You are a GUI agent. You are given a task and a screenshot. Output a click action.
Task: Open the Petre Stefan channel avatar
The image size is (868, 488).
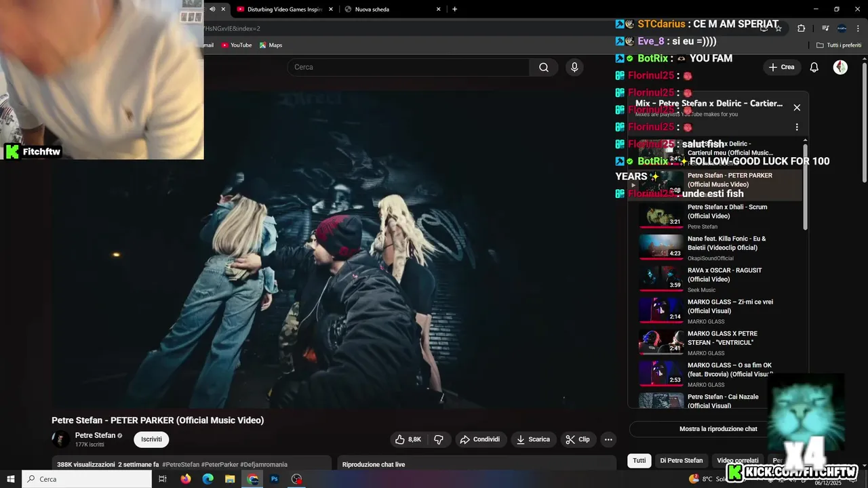tap(61, 439)
